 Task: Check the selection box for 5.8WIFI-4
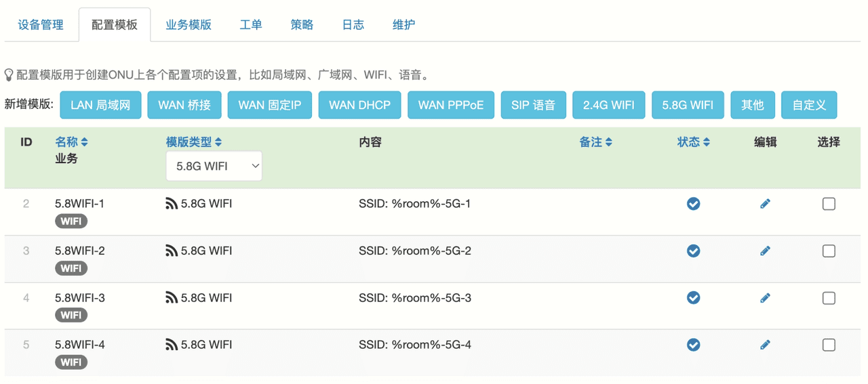pyautogui.click(x=828, y=345)
